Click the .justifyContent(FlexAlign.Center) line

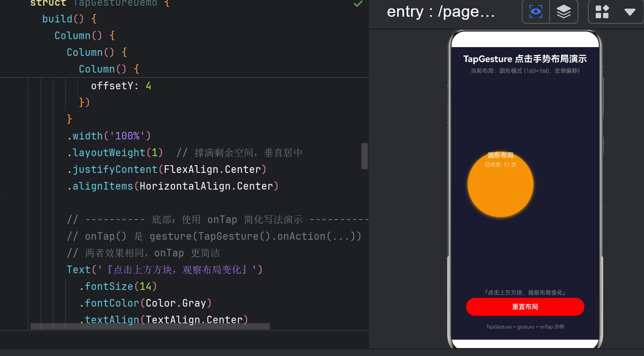coord(167,169)
